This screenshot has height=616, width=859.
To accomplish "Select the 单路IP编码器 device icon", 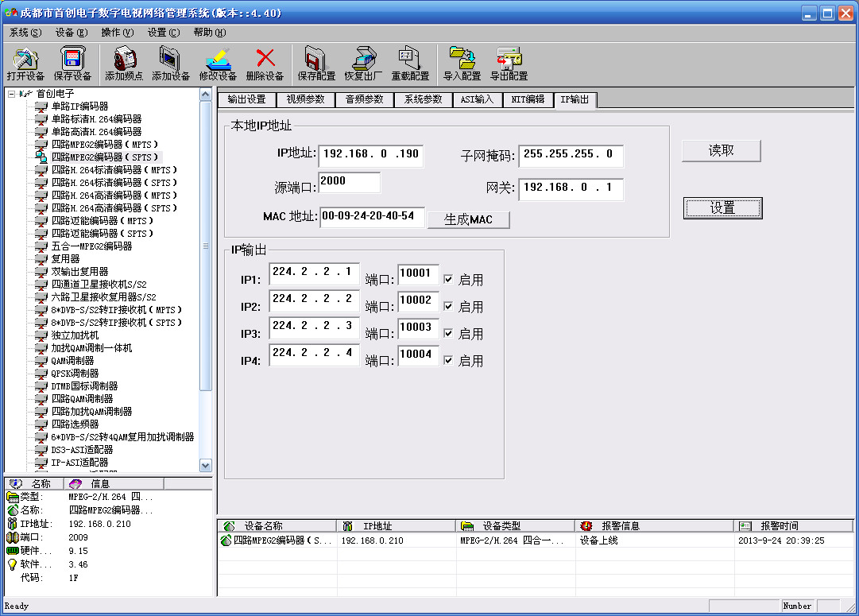I will [41, 107].
